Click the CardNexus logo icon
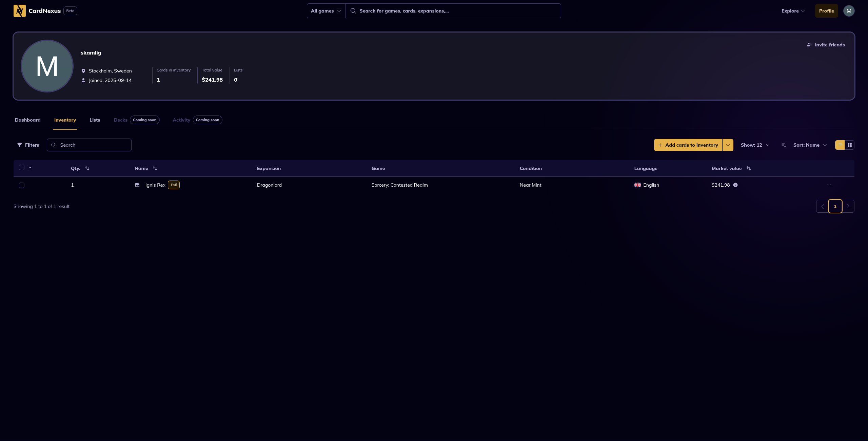The height and width of the screenshot is (441, 868). tap(20, 11)
